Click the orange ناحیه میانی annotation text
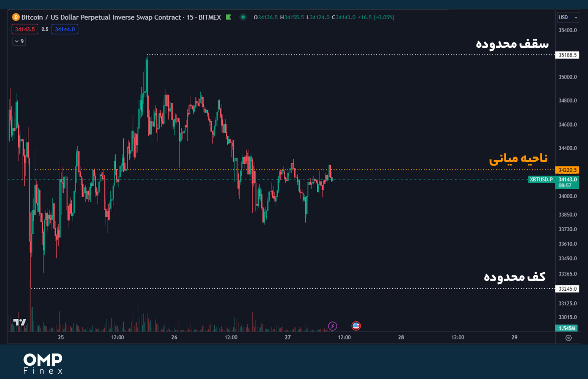The width and height of the screenshot is (588, 379). tap(518, 158)
